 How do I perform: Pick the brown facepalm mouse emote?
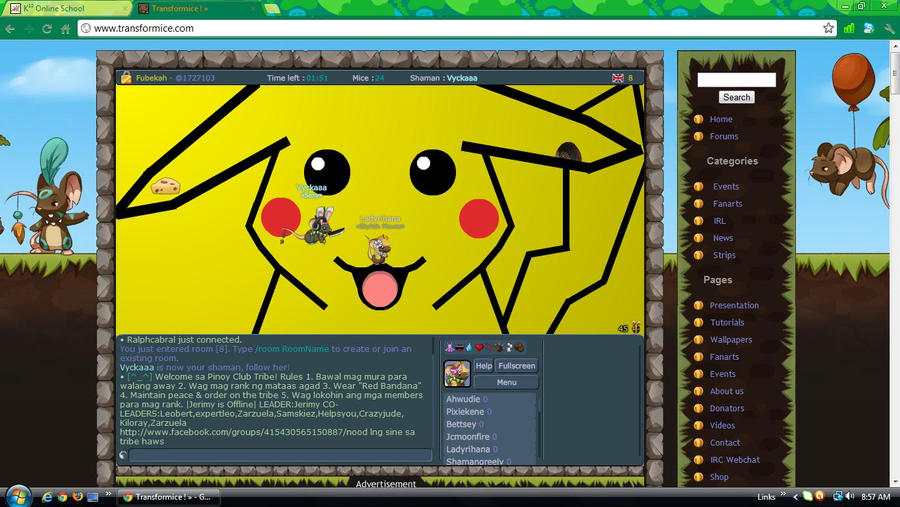click(x=519, y=347)
